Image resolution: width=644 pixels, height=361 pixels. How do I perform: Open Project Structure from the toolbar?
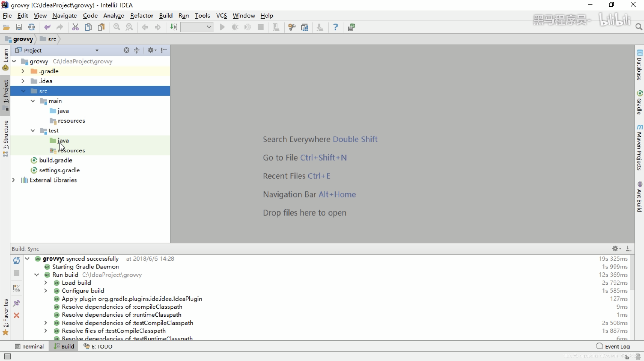pos(304,27)
